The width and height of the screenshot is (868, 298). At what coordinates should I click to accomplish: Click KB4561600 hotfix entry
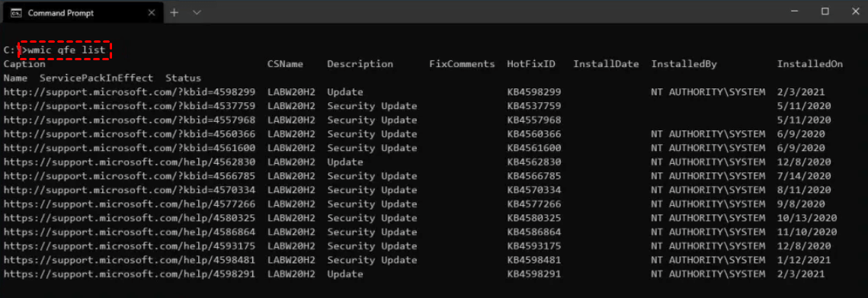534,148
